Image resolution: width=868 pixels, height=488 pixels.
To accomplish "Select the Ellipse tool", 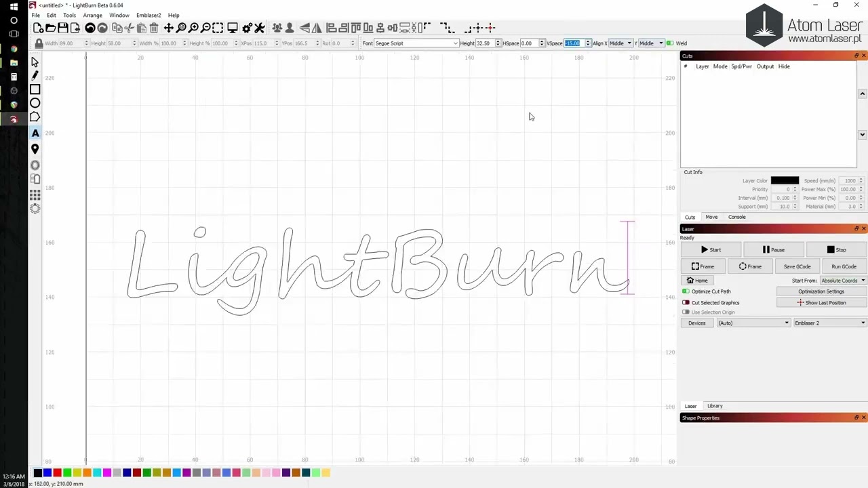I will [35, 103].
